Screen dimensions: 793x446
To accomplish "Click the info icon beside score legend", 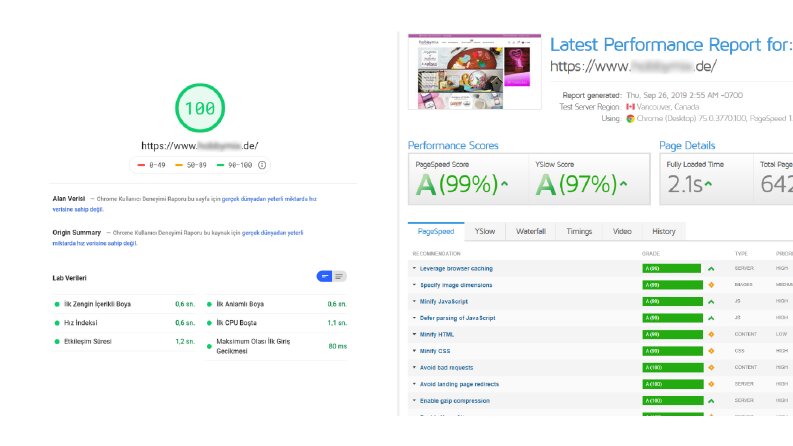I will pos(262,165).
